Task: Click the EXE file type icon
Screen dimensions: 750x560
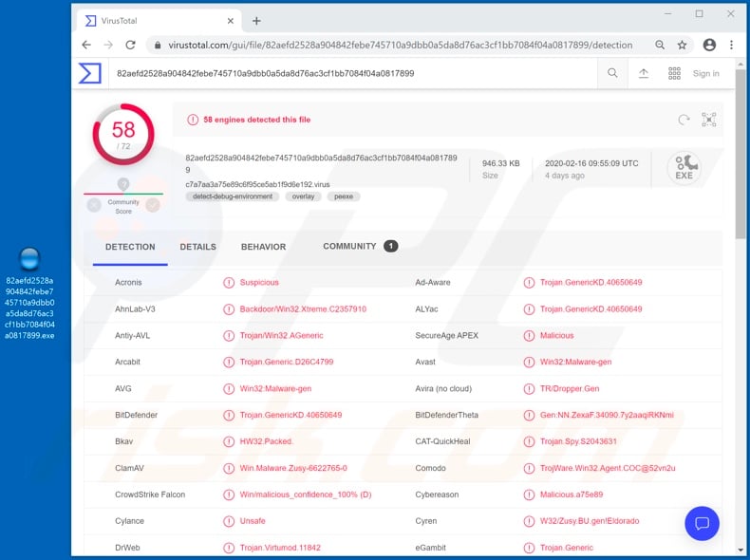Action: pos(684,168)
